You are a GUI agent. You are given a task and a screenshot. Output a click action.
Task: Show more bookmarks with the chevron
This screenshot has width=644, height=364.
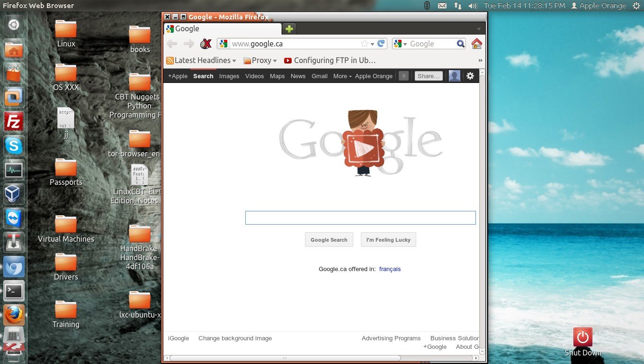tap(481, 61)
